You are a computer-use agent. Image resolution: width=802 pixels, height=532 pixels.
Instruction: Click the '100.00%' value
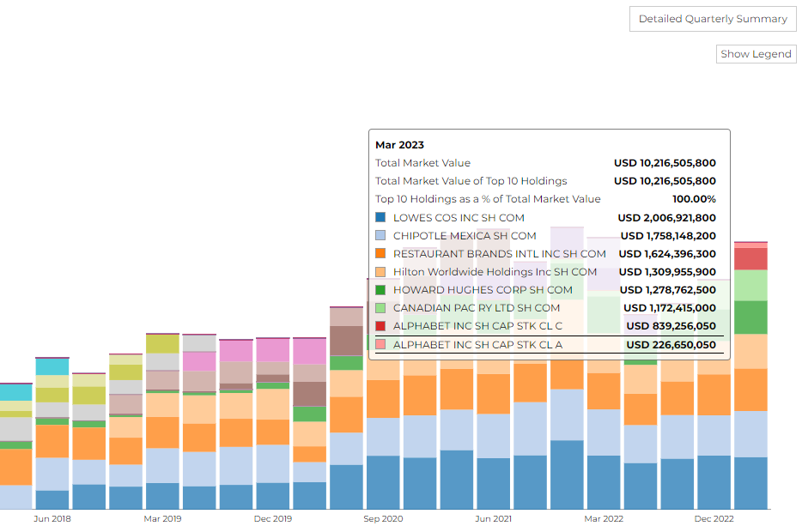(x=694, y=199)
